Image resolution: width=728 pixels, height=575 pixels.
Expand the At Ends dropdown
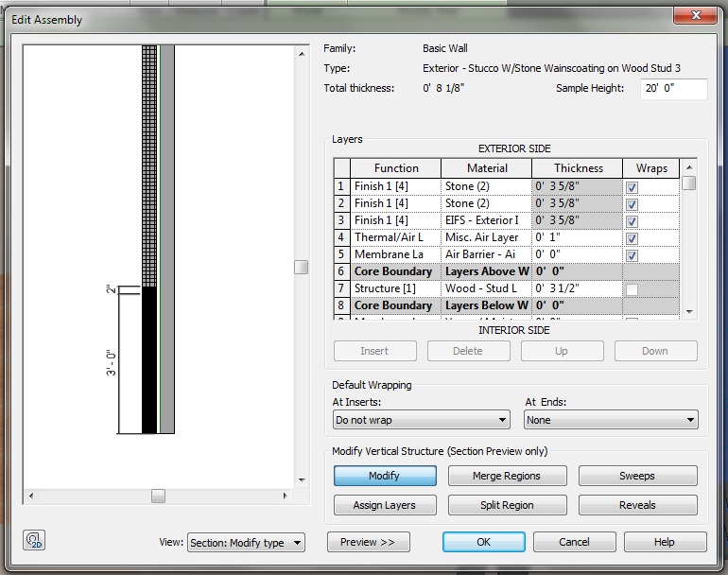611,420
